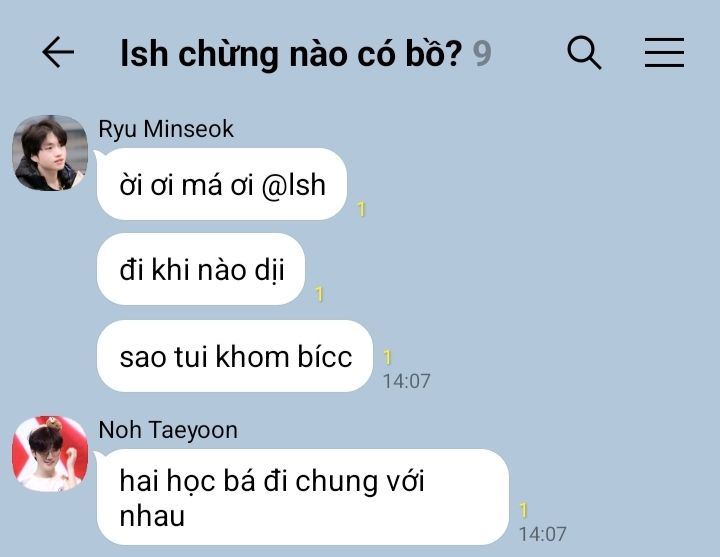Tap the member count 9
This screenshot has height=557, width=720.
pyautogui.click(x=482, y=54)
